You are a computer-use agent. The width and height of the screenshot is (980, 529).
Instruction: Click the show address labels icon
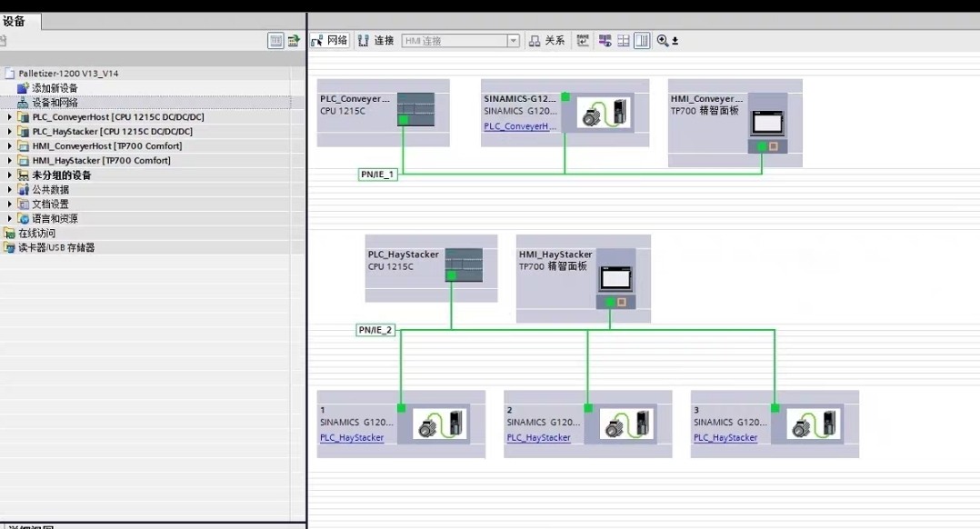(583, 41)
